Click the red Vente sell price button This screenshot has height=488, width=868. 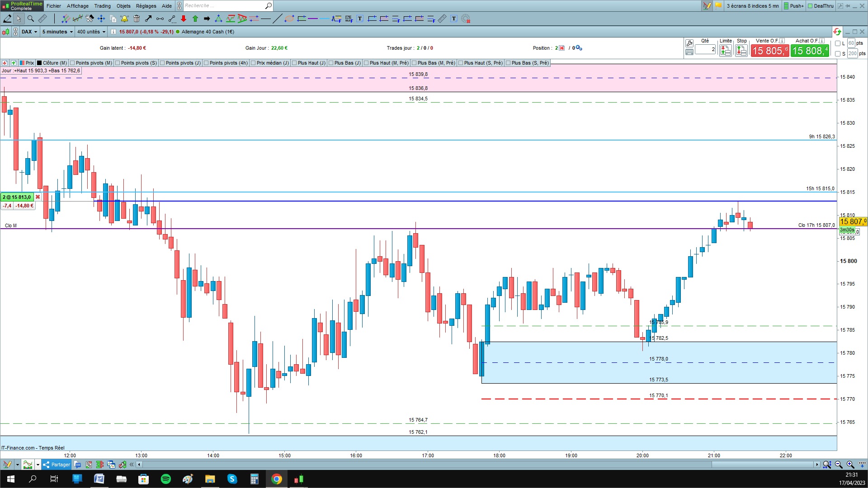(769, 51)
